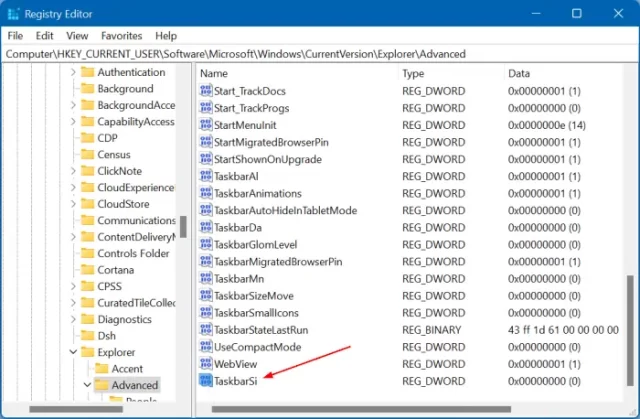
Task: Click the UseCompactMode value icon
Action: pyautogui.click(x=206, y=347)
